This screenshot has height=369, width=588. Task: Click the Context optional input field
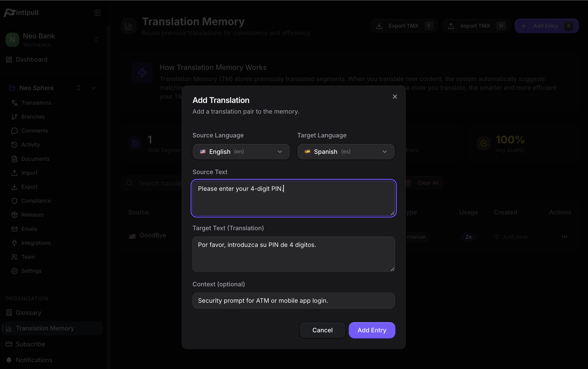tap(293, 301)
